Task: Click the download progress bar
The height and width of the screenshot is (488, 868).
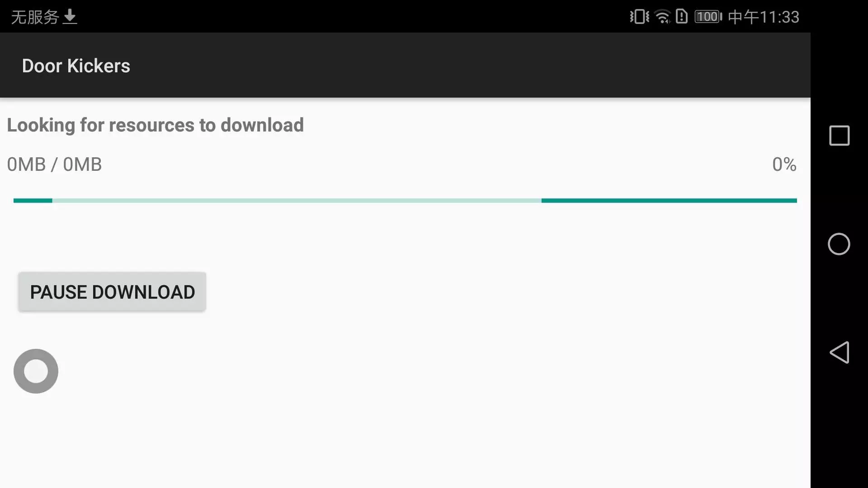Action: click(x=405, y=201)
